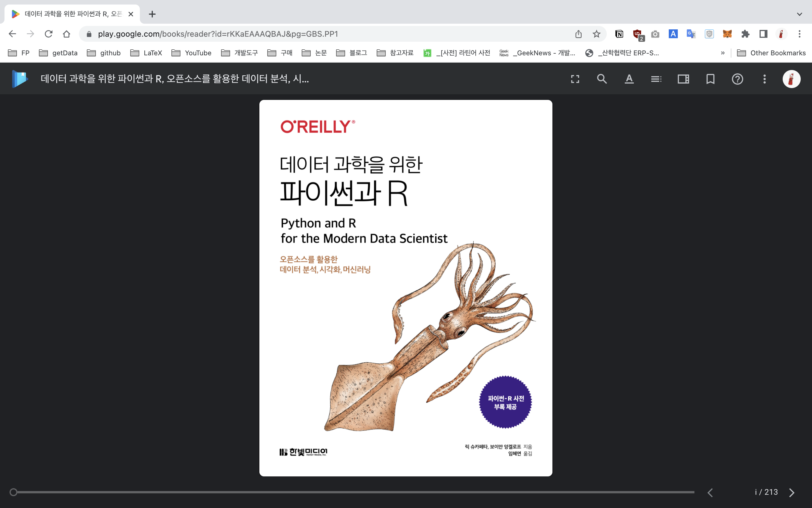Open the Other Bookmarks folder
Viewport: 812px width, 508px height.
[x=771, y=53]
